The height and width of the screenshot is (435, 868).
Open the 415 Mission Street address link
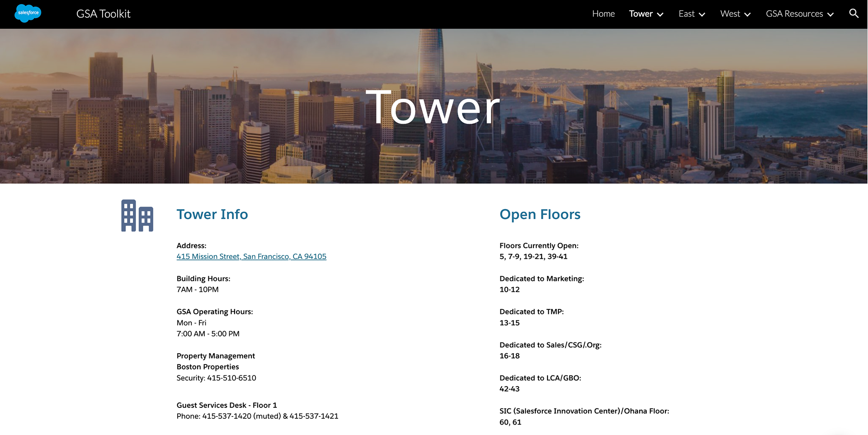pyautogui.click(x=251, y=257)
